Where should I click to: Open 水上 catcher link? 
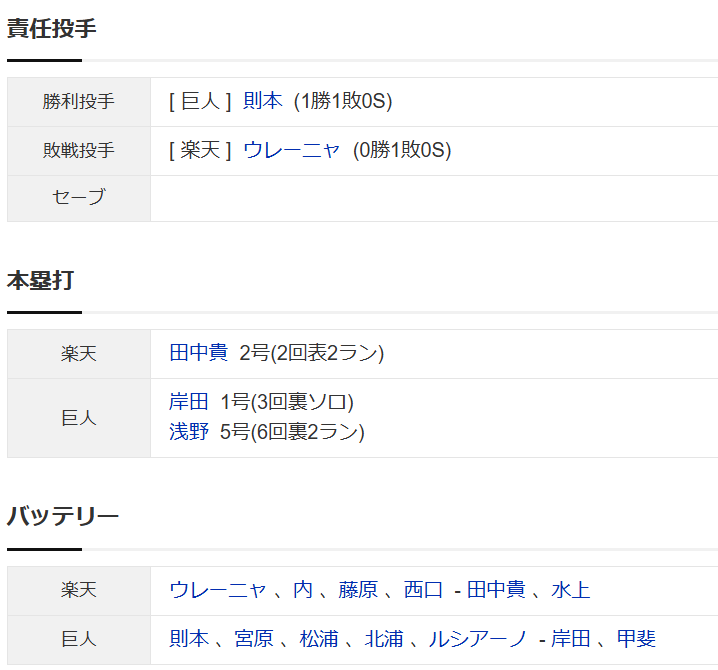point(571,589)
